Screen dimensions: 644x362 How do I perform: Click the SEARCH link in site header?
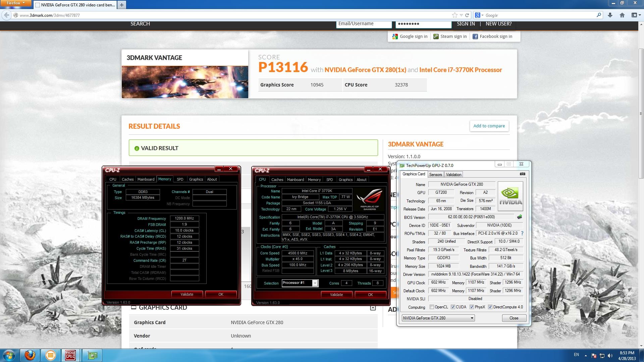click(x=140, y=24)
